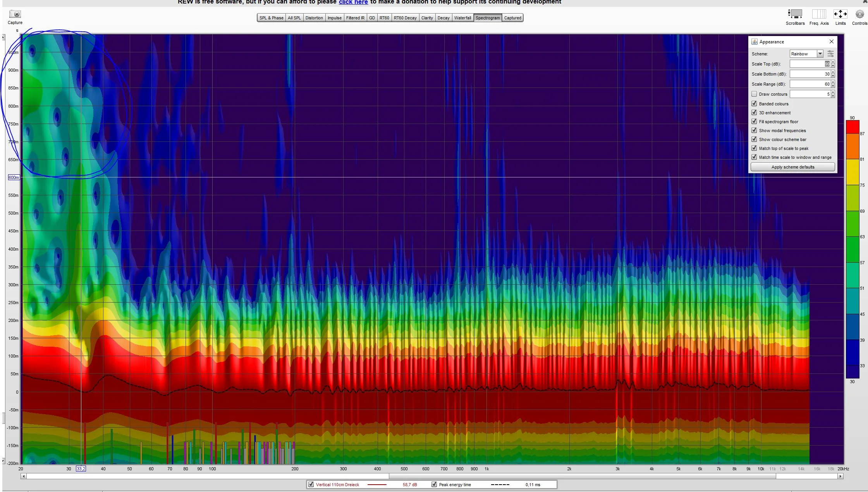
Task: Open the Distortion tab
Action: click(x=314, y=18)
